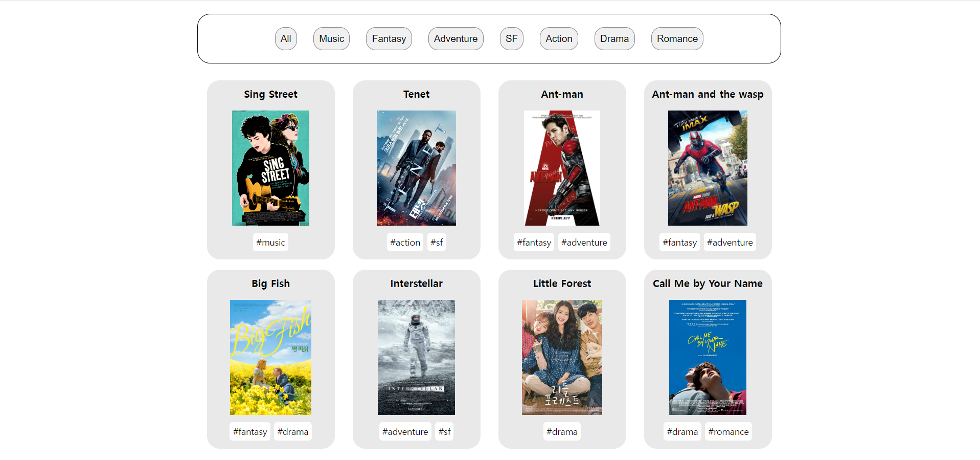This screenshot has height=460, width=980.
Task: Click the #adventure tag on Interstellar
Action: (x=405, y=431)
